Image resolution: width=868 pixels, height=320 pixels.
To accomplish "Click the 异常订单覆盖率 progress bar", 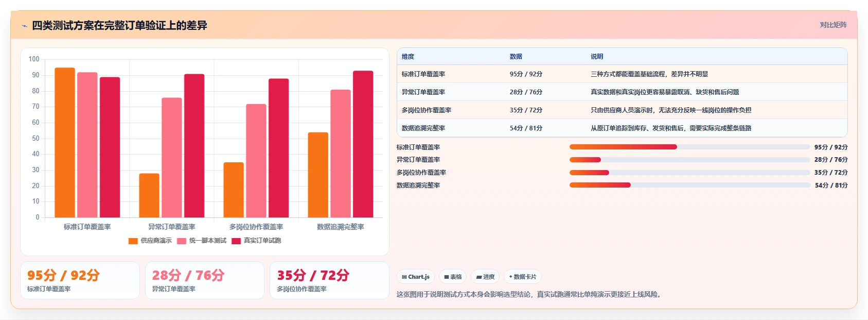I will [x=689, y=160].
